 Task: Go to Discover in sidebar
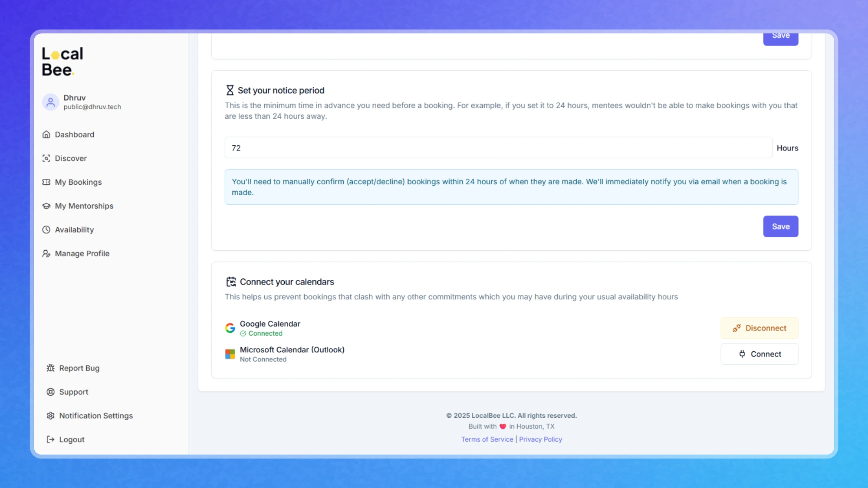point(70,158)
